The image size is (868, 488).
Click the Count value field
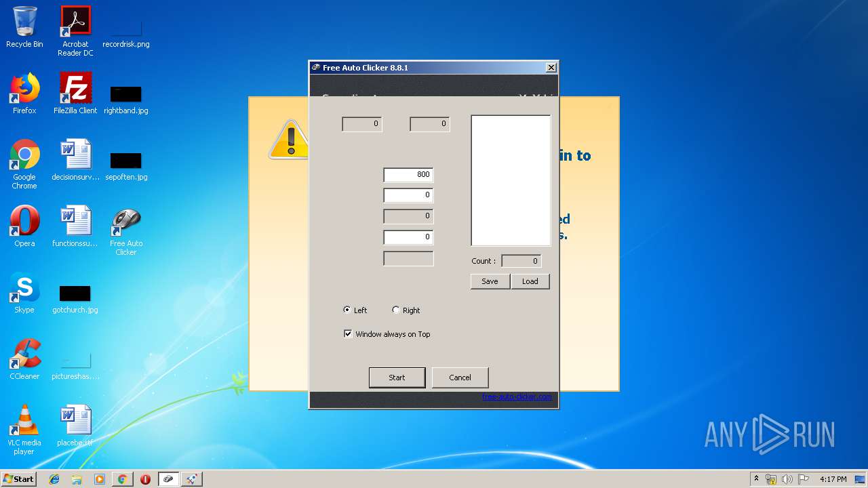(x=521, y=260)
